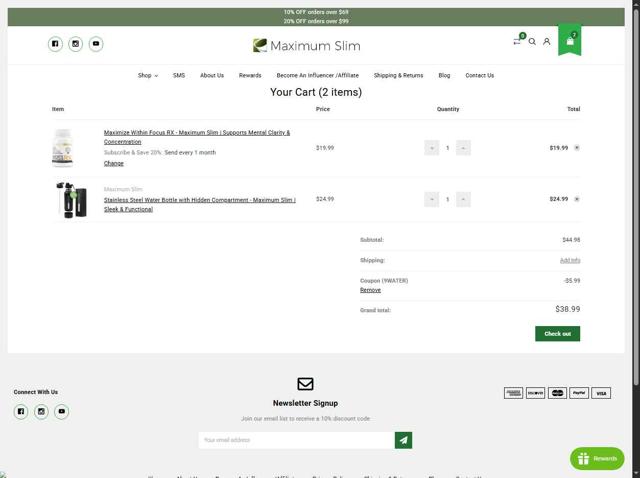Open Become An Influencer /Affiliate page
The image size is (640, 478).
(318, 76)
